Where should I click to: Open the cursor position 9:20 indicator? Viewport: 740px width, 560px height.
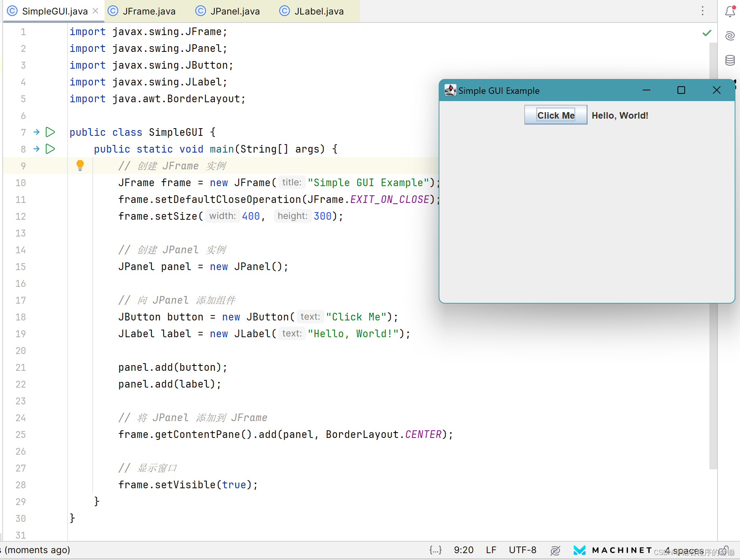click(x=463, y=550)
